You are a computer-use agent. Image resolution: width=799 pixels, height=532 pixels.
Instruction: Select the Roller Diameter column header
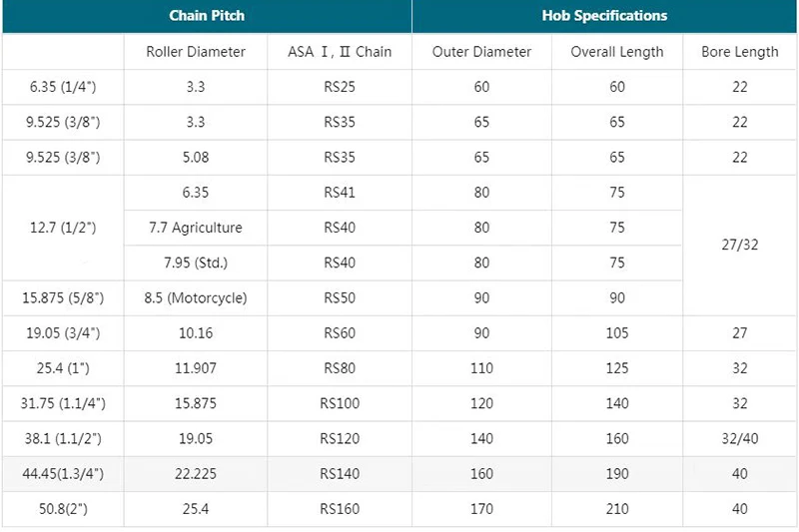[196, 52]
